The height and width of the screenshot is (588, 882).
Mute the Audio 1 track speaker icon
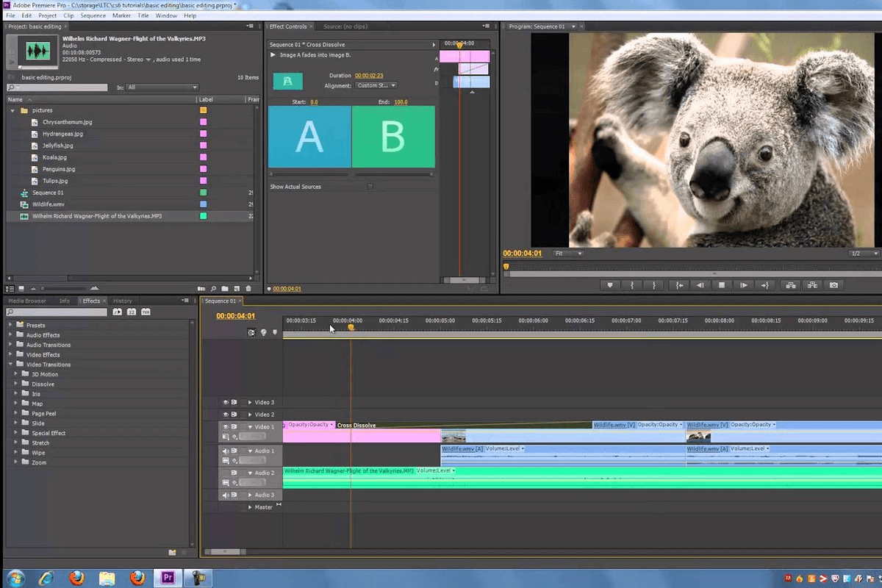click(225, 451)
